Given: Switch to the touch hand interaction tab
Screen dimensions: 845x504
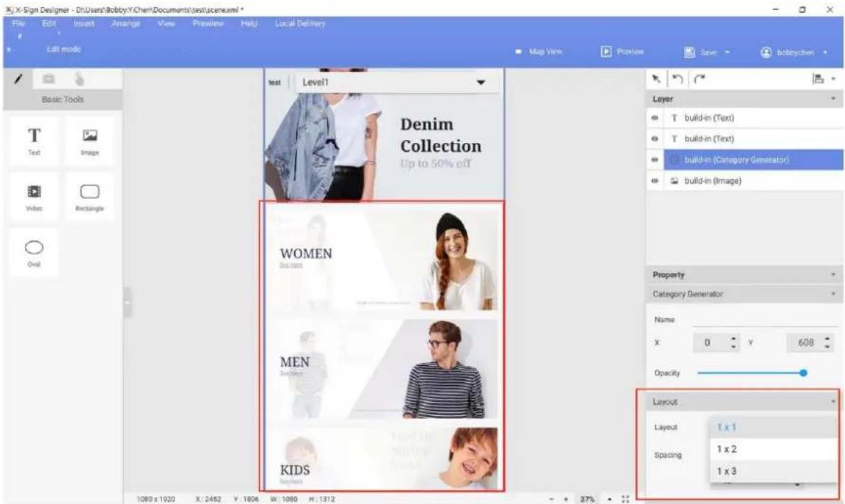Looking at the screenshot, I should (x=79, y=79).
